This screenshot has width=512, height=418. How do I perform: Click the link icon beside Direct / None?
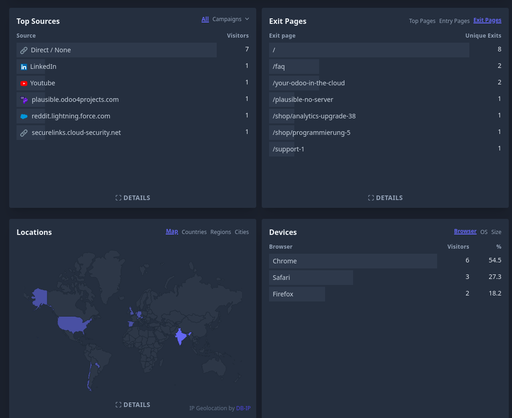coord(24,50)
